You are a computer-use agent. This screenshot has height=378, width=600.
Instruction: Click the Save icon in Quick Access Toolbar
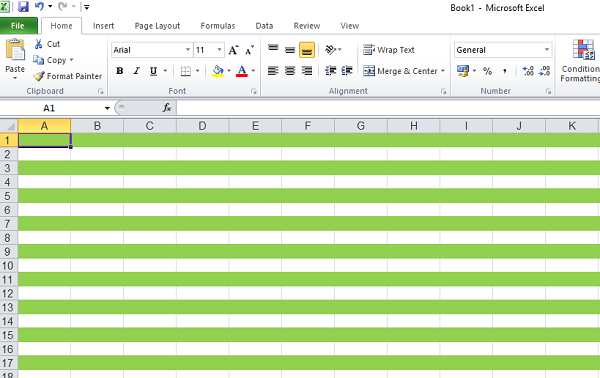tap(24, 7)
